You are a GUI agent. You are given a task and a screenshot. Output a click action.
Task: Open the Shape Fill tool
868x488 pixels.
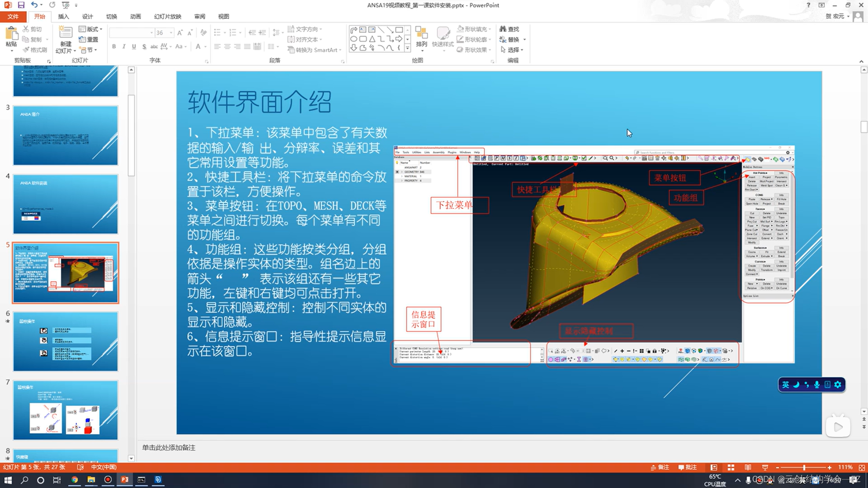coord(472,28)
